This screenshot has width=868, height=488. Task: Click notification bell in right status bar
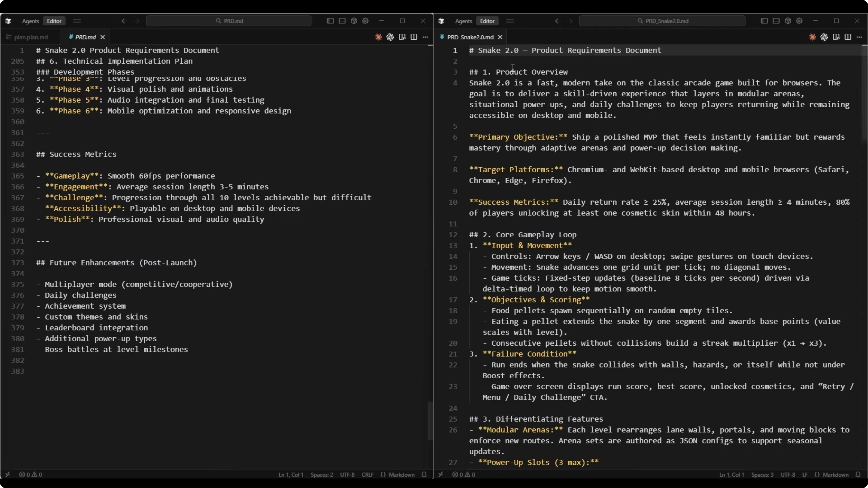click(x=858, y=474)
